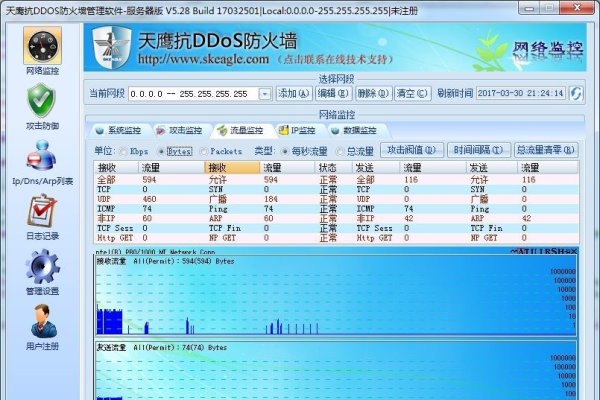Click the 发送流量 send traffic graph
Image resolution: width=600 pixels, height=400 pixels.
pyautogui.click(x=336, y=371)
